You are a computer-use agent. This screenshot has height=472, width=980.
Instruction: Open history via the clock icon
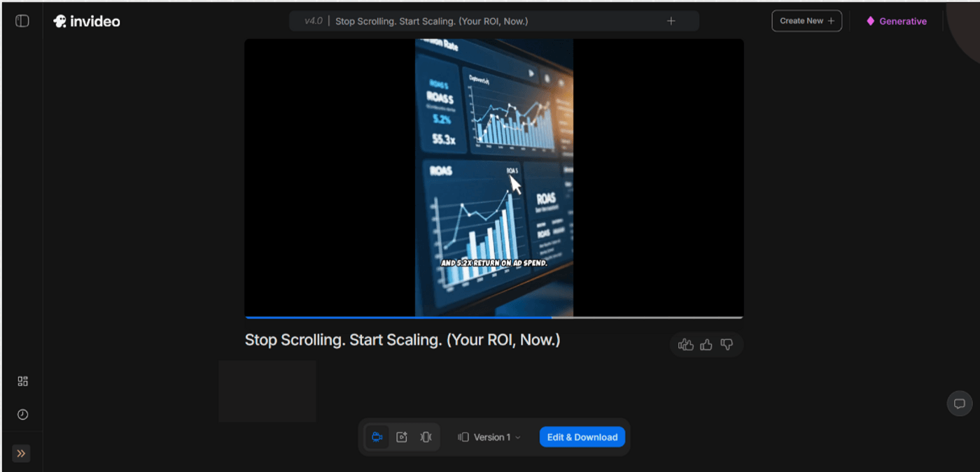point(22,414)
